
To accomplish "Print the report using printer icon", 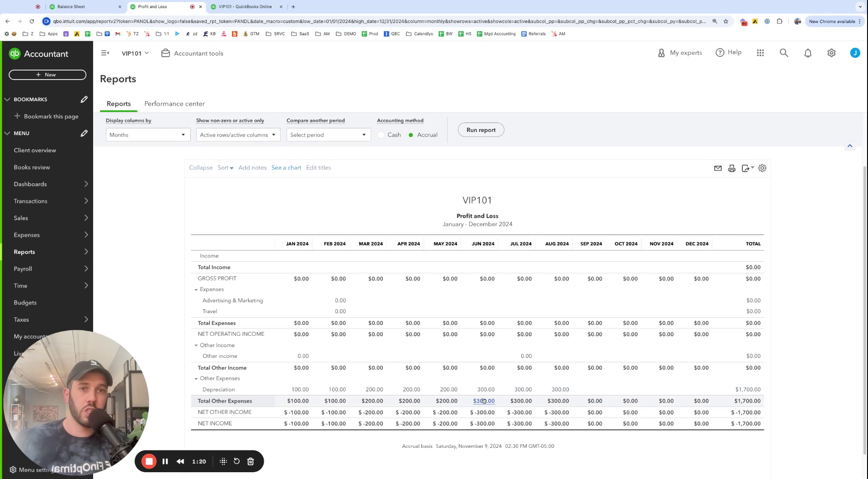I will (731, 168).
